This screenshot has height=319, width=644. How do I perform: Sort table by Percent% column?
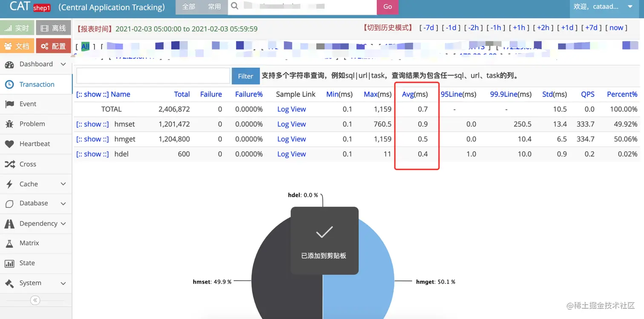click(x=622, y=95)
